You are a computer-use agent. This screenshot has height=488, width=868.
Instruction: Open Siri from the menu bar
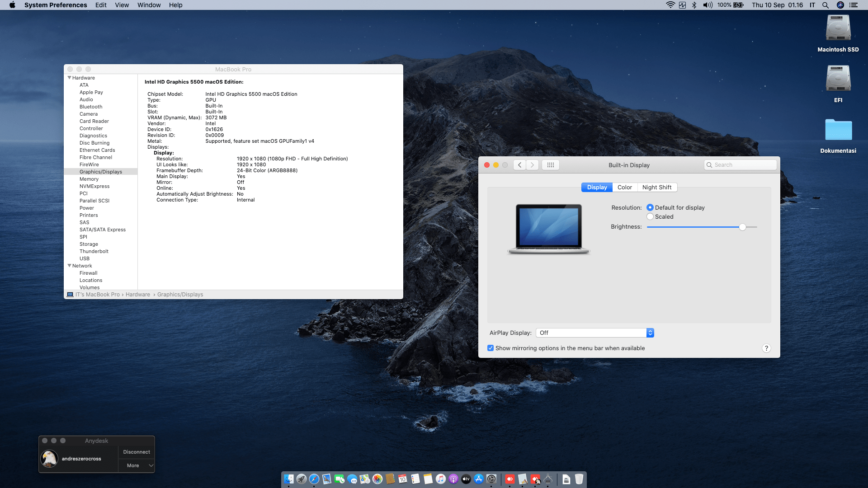click(840, 5)
